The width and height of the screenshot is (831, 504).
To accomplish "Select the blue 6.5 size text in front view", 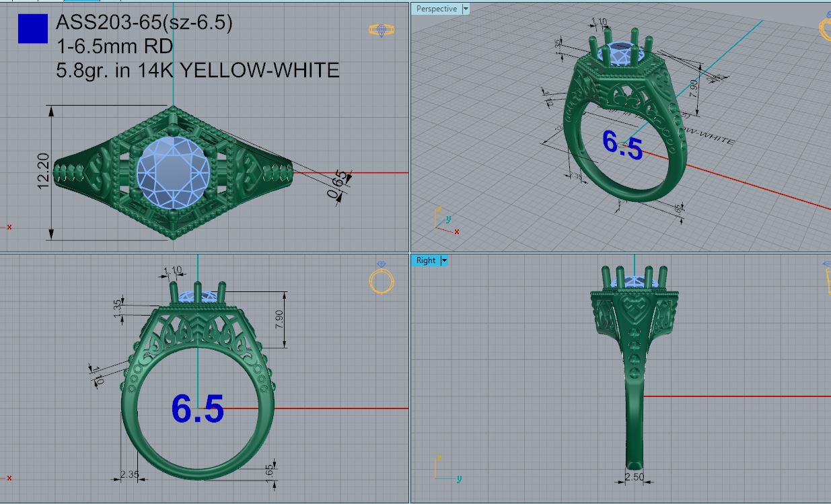I will click(198, 408).
